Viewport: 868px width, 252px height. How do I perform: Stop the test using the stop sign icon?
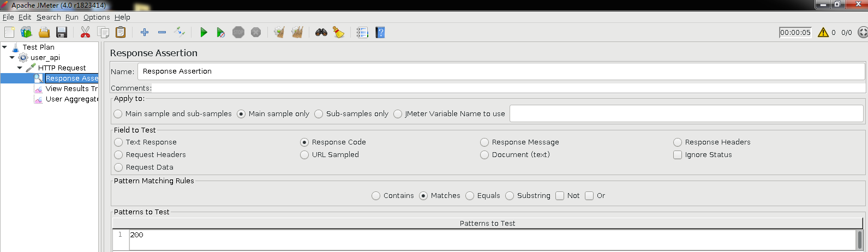click(238, 33)
